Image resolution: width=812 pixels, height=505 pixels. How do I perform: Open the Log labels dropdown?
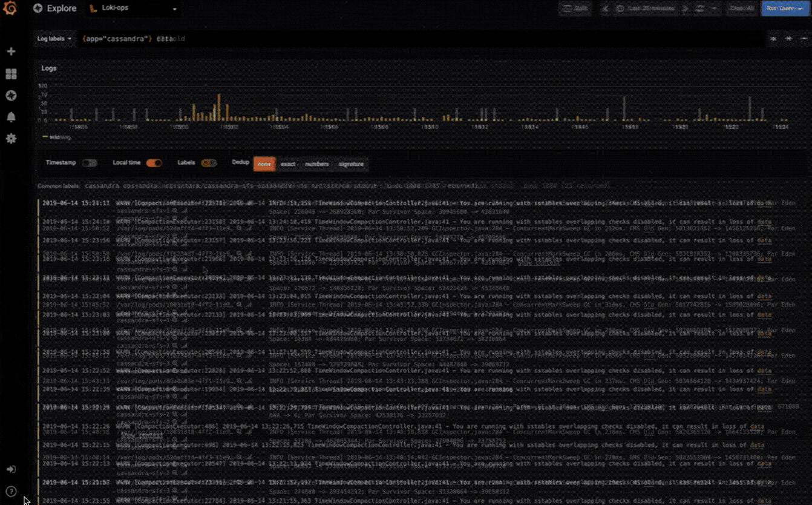click(54, 39)
